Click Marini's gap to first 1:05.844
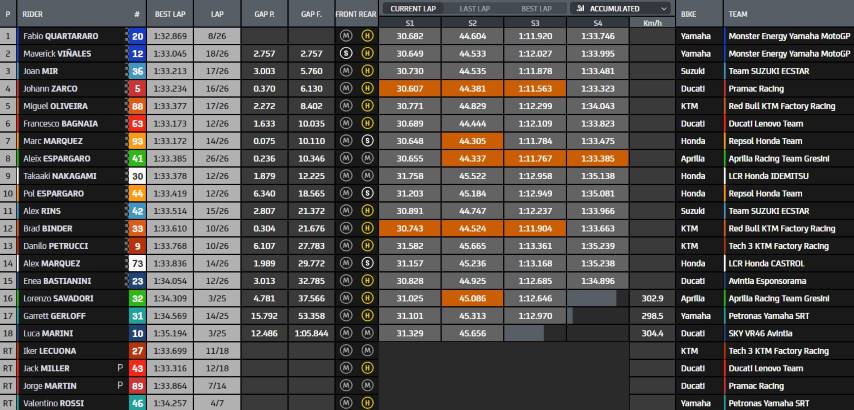This screenshot has width=854, height=410. (311, 333)
